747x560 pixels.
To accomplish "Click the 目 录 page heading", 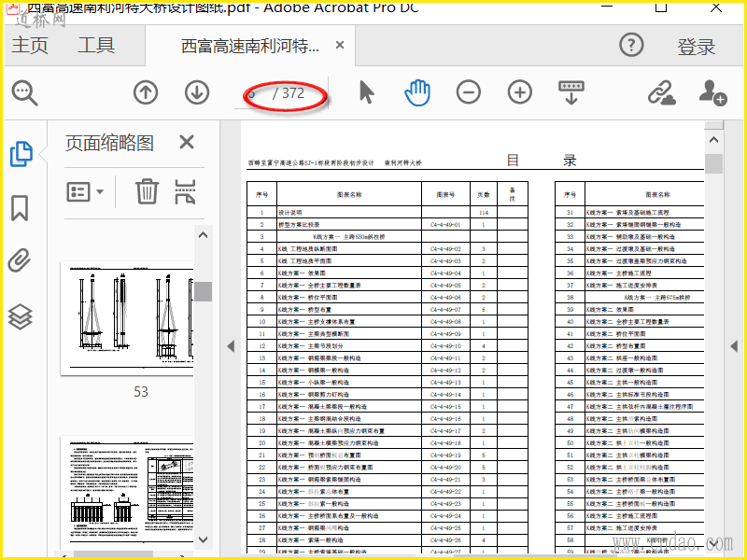I will [x=542, y=161].
